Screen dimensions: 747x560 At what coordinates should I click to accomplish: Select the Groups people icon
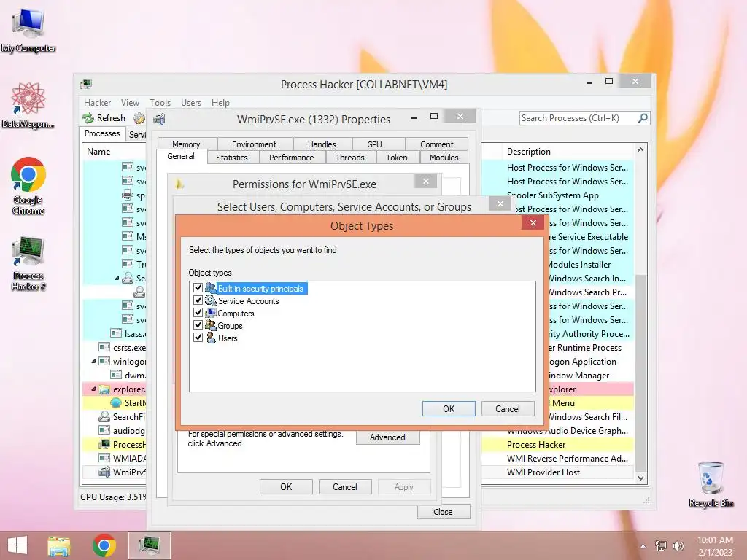[211, 325]
